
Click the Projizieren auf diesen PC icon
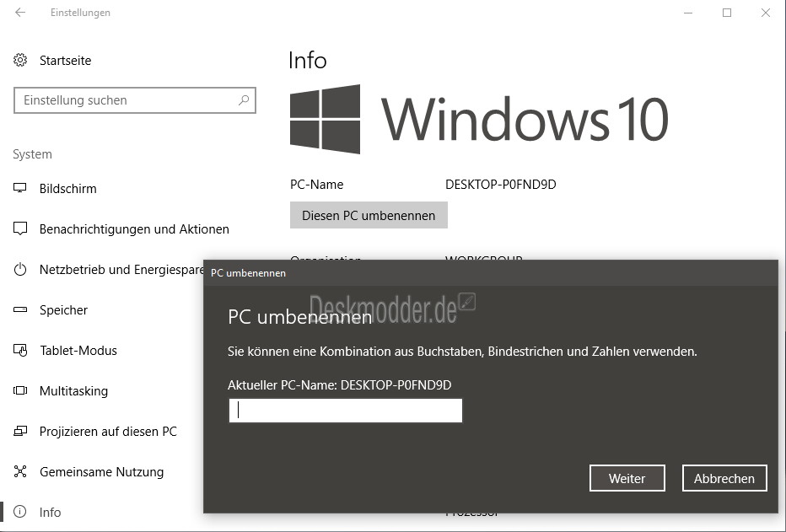click(x=20, y=431)
